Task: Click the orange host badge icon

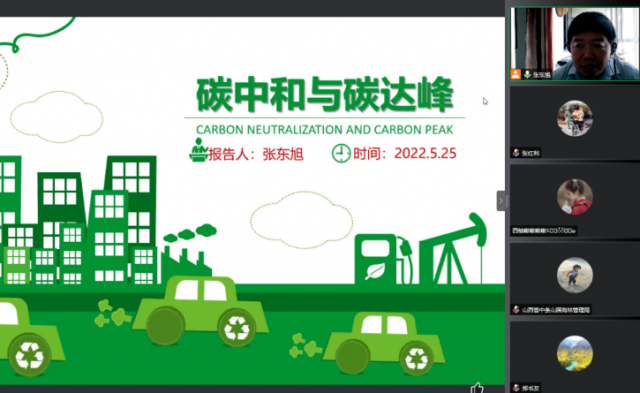Action: (516, 74)
